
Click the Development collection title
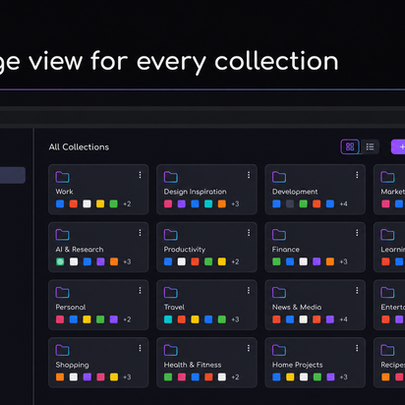click(295, 192)
